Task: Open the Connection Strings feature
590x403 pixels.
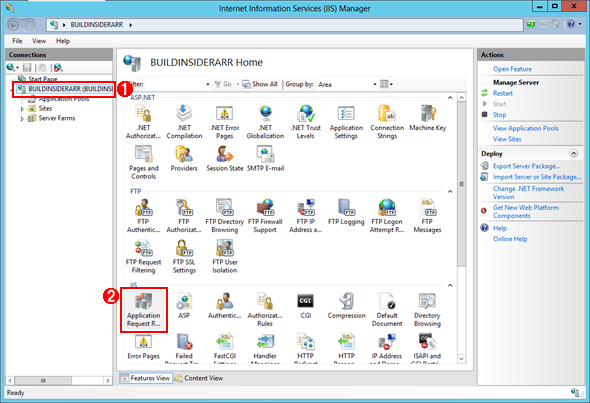Action: [x=387, y=122]
